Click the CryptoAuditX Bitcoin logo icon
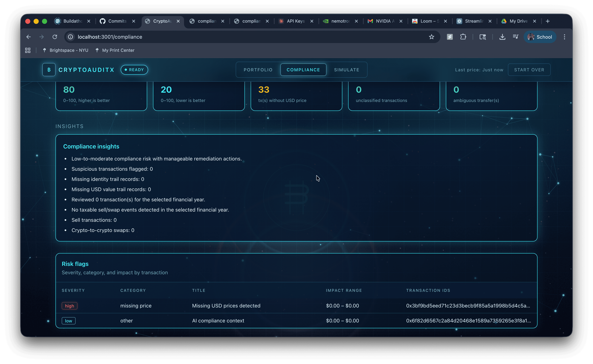This screenshot has height=364, width=593. tap(49, 70)
